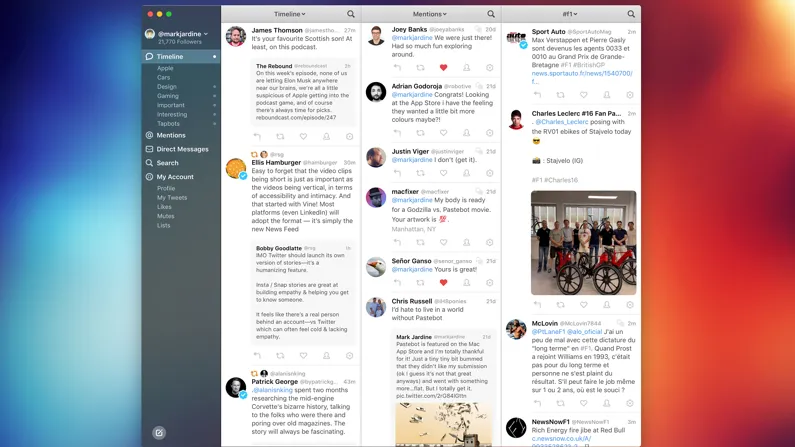
Task: Retweet McLovin's tweet
Action: [x=560, y=403]
